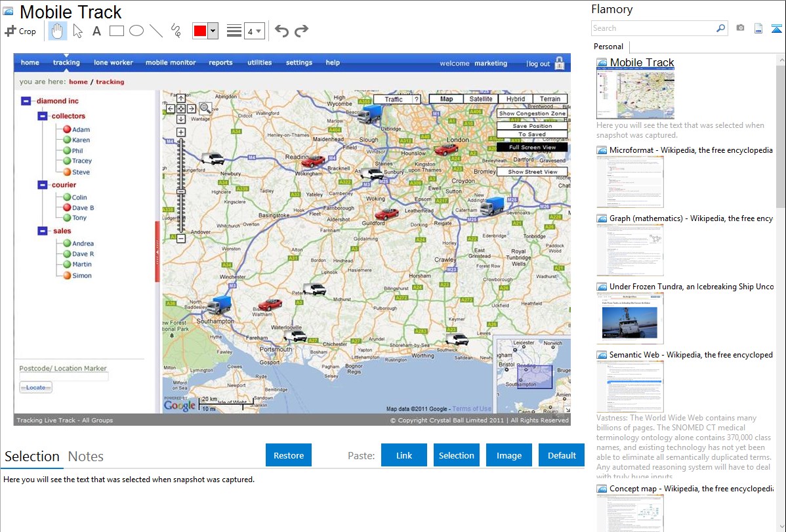
Task: Paste as Link button
Action: [404, 455]
